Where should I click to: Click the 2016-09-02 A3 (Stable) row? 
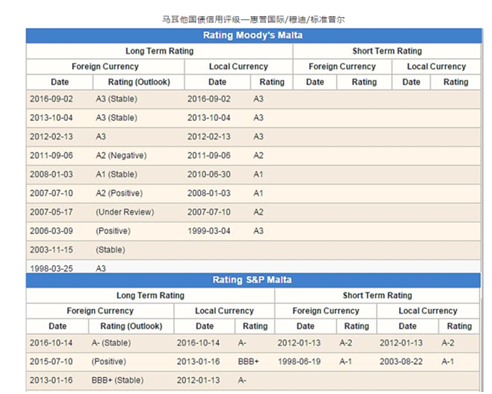[x=253, y=99]
